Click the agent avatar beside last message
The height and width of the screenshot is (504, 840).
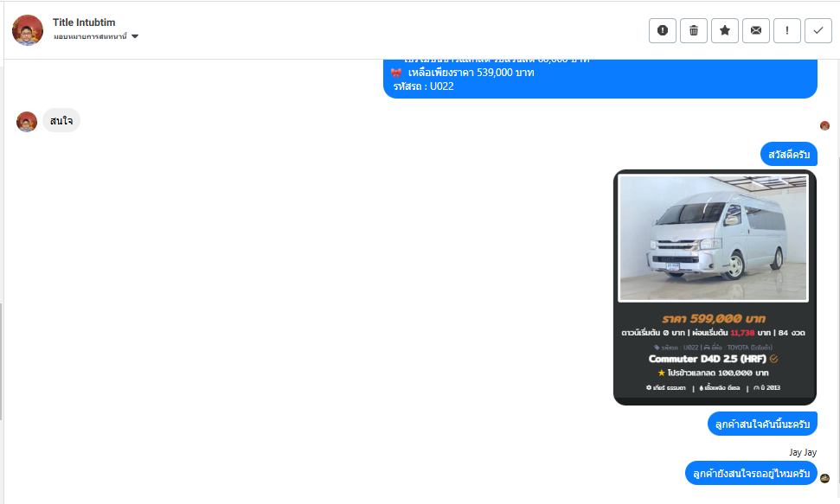824,478
